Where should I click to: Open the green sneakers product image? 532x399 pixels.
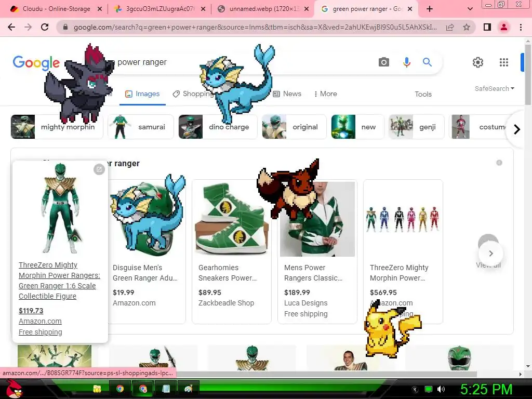pos(232,219)
